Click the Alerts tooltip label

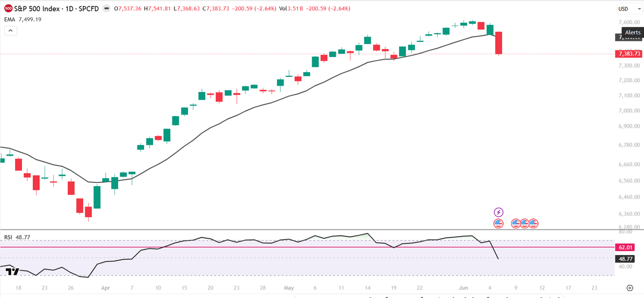point(632,32)
